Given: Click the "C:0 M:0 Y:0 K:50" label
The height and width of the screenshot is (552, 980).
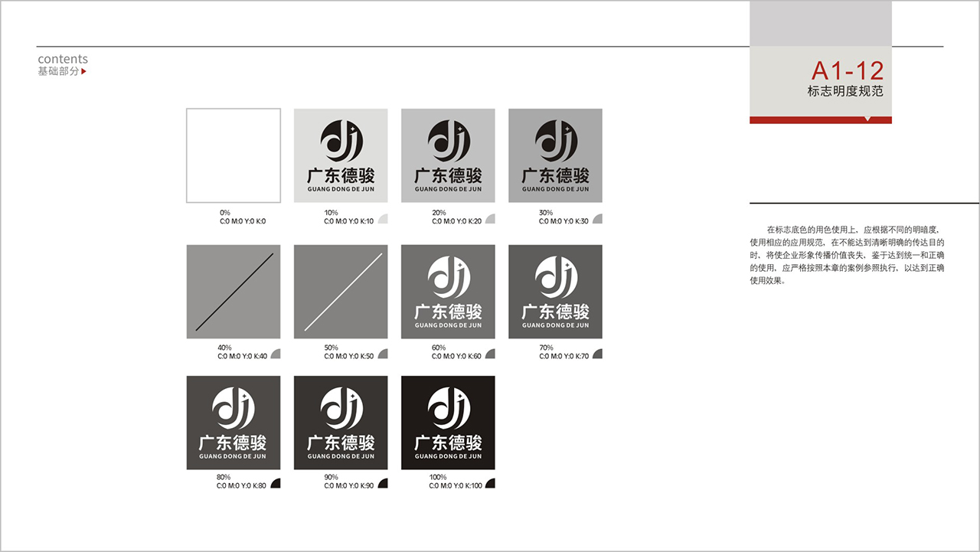Looking at the screenshot, I should click(349, 356).
